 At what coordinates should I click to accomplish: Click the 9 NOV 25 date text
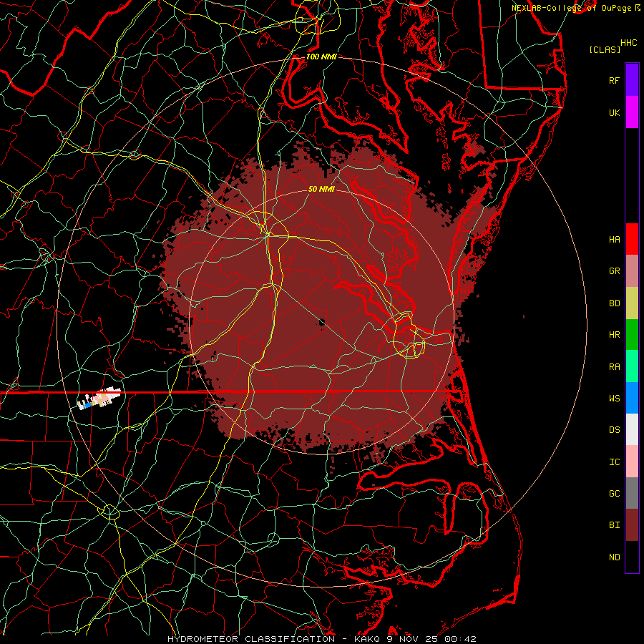click(x=412, y=639)
